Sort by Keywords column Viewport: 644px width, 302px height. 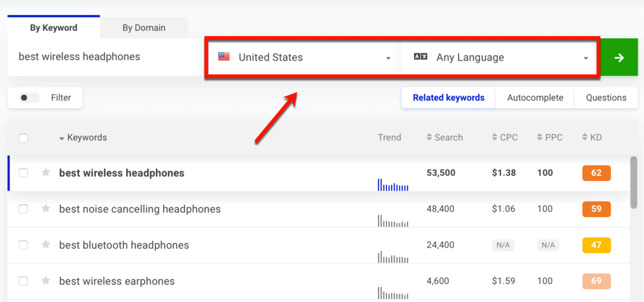pos(83,138)
